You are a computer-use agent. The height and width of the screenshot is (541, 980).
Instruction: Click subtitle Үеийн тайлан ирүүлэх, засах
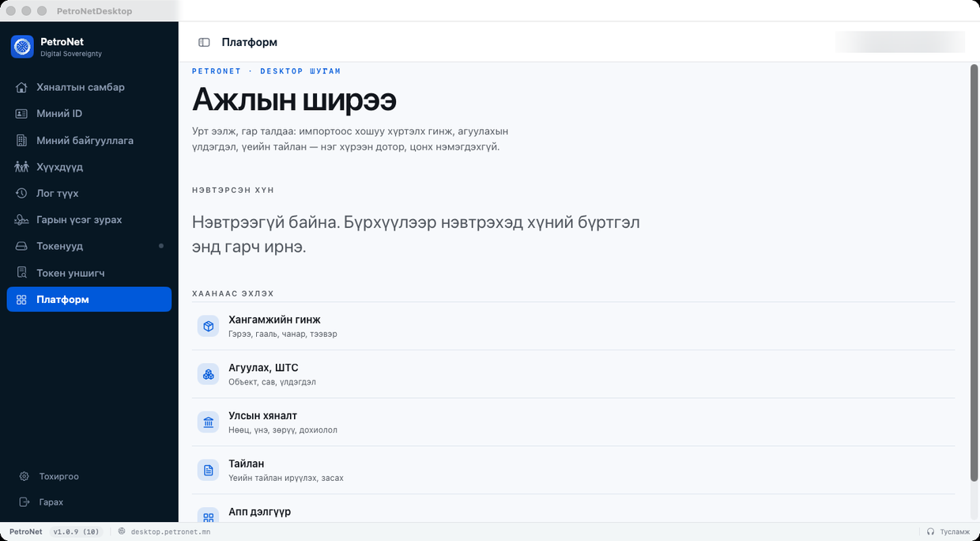click(x=286, y=479)
